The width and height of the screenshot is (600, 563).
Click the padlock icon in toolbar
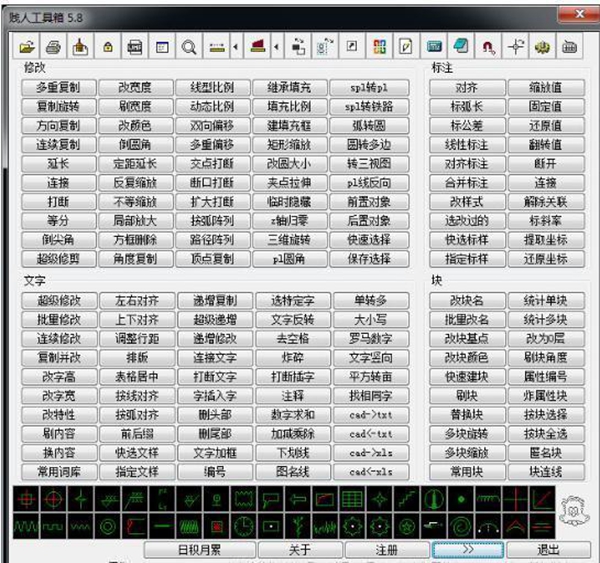tap(108, 46)
